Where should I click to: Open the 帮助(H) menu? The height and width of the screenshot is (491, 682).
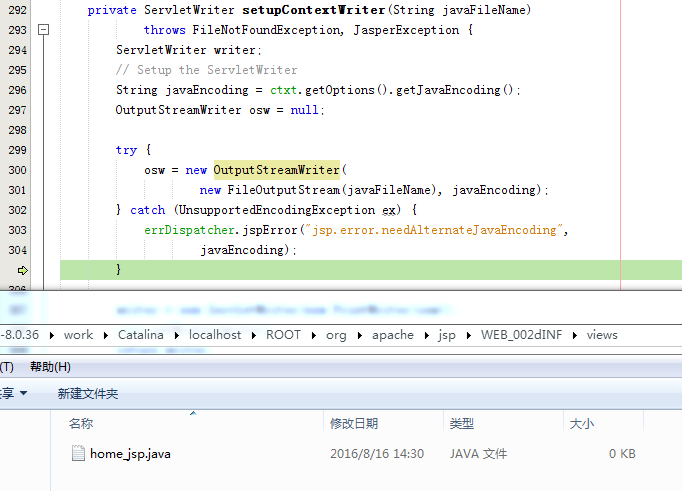(50, 367)
